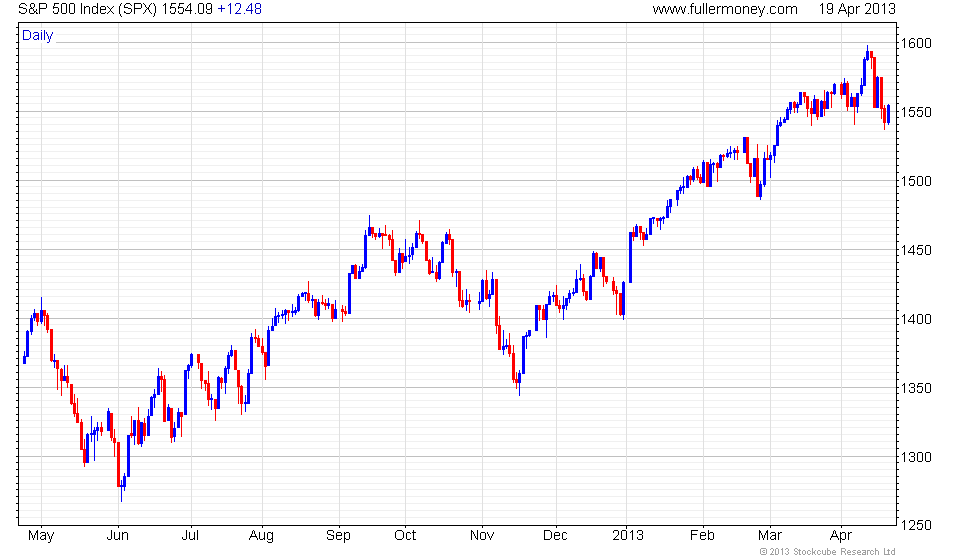Click the 1300 price axis label
Image resolution: width=980 pixels, height=560 pixels.
coord(916,457)
